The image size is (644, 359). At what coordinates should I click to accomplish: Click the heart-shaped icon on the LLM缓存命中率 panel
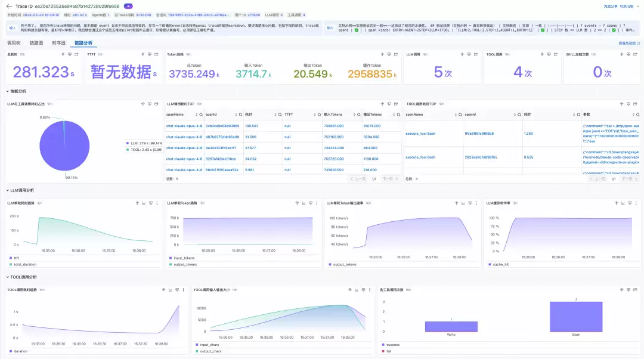tap(630, 203)
